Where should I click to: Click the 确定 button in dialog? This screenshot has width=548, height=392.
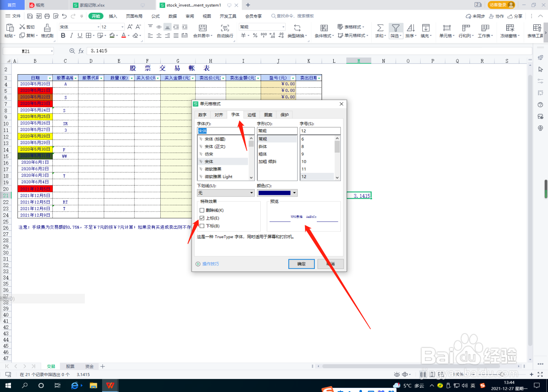coord(301,264)
